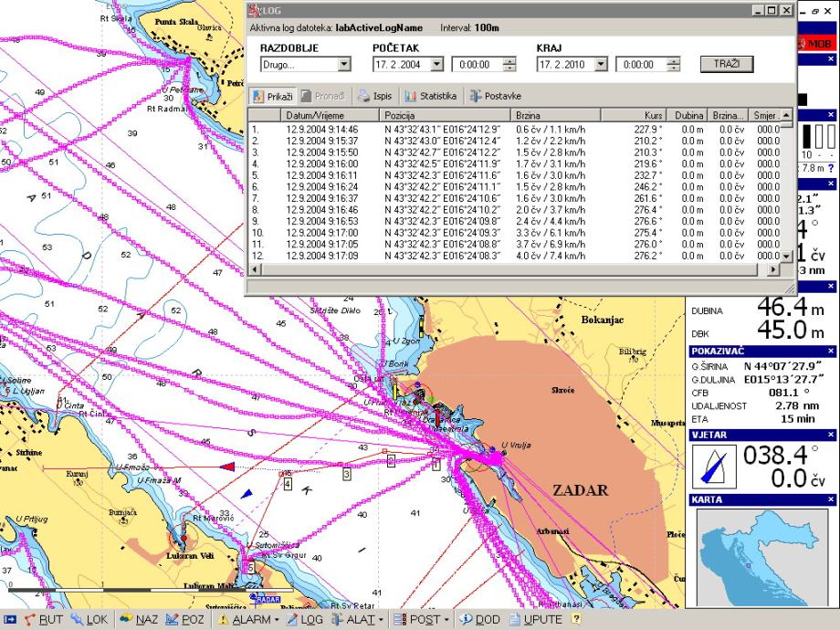Sort by the Pozicija column header

445,115
